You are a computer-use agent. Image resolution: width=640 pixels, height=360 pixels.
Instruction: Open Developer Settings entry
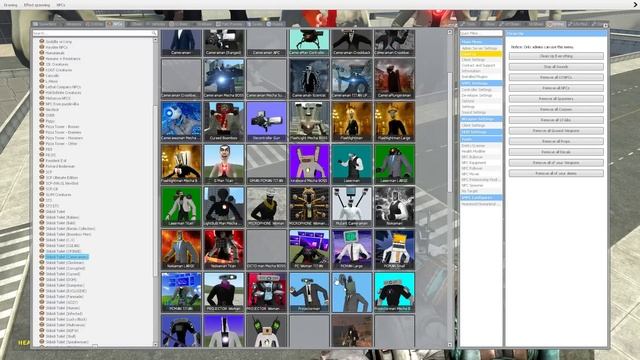pyautogui.click(x=481, y=95)
